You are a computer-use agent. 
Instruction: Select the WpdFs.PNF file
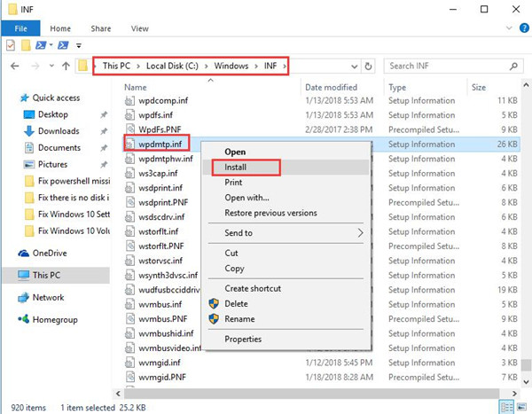(160, 129)
